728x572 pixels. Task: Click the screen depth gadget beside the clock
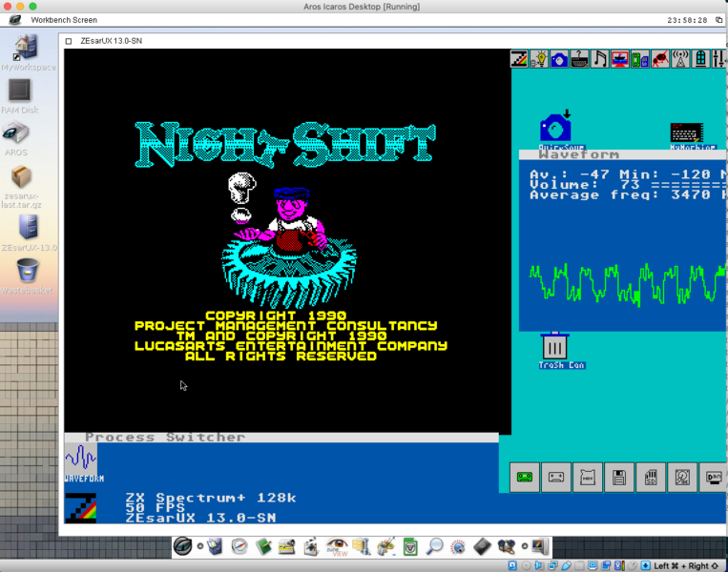(x=718, y=20)
